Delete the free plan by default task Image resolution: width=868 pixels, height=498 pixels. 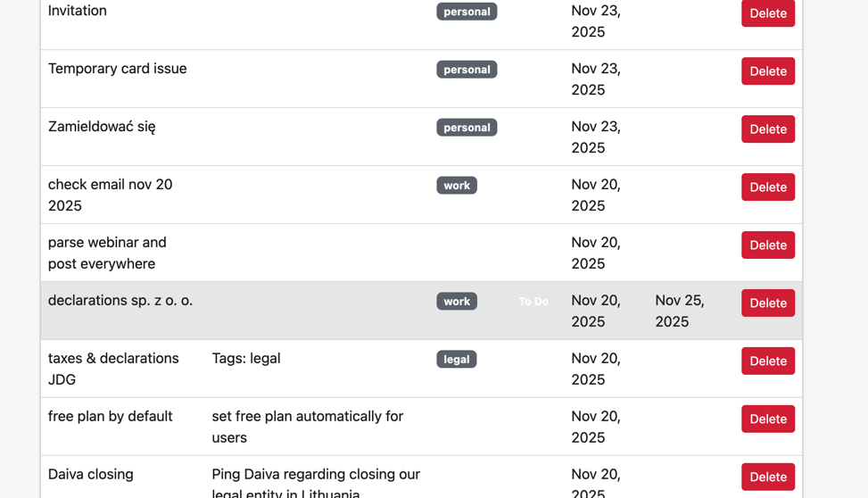[767, 419]
